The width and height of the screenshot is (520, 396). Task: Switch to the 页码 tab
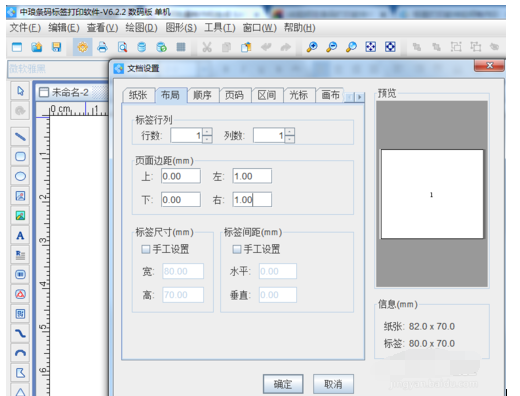tap(234, 95)
